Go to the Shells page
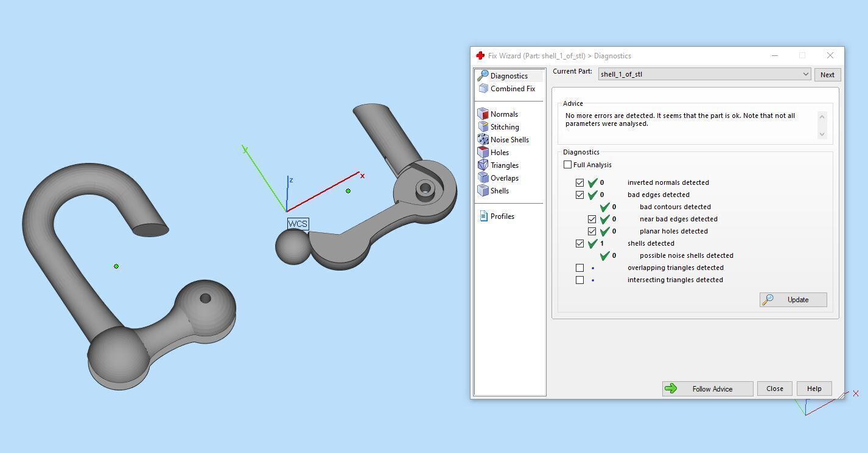The image size is (868, 453). [x=500, y=191]
